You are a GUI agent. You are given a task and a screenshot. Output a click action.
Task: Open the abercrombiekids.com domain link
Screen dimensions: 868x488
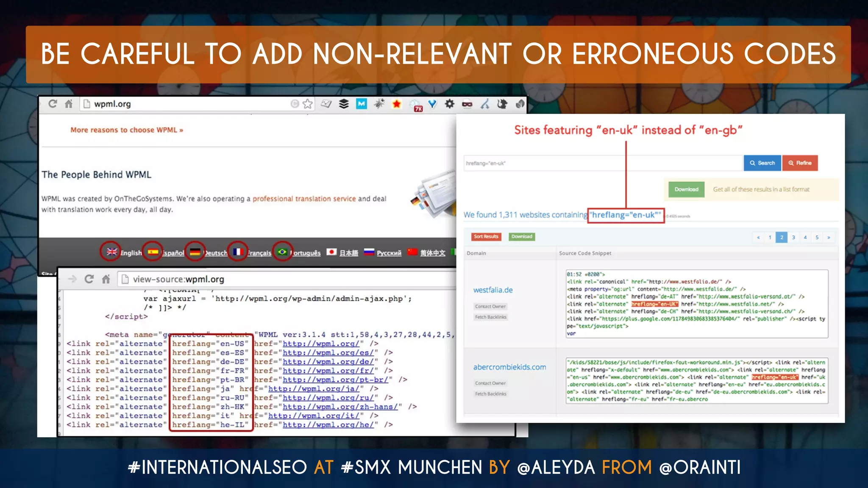coord(510,367)
